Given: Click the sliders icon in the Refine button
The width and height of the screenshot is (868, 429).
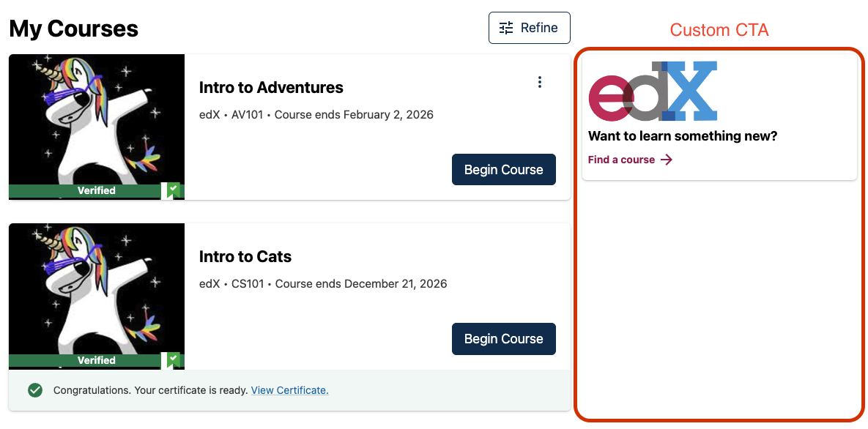Looking at the screenshot, I should click(x=506, y=28).
